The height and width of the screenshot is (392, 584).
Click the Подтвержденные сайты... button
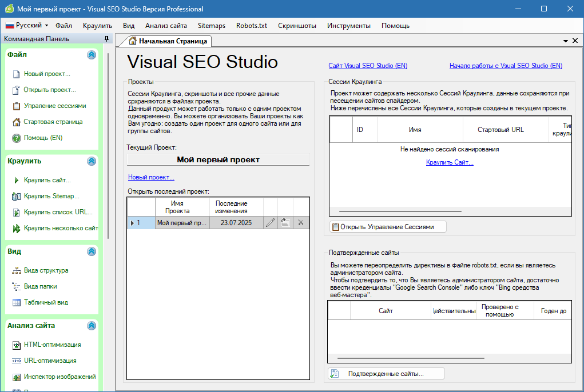tap(386, 373)
